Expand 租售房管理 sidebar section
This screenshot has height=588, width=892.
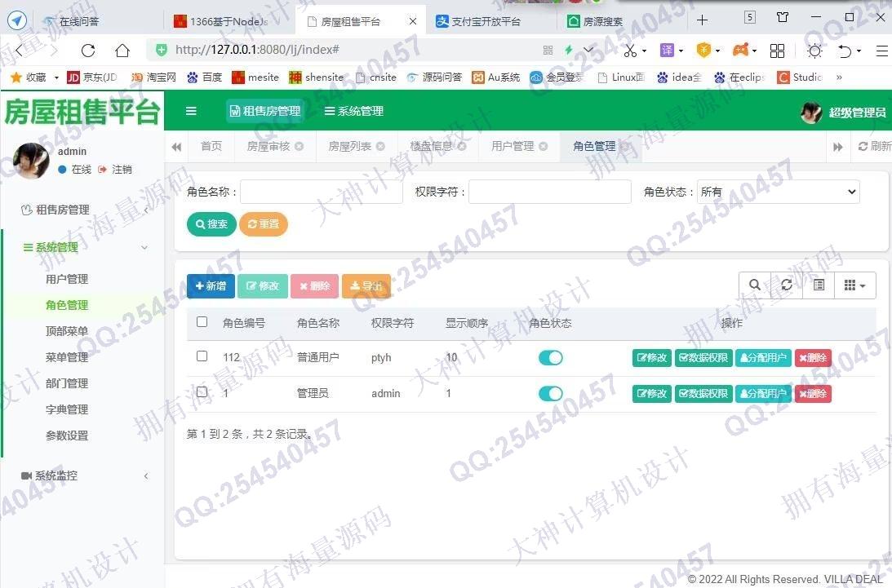pyautogui.click(x=82, y=210)
